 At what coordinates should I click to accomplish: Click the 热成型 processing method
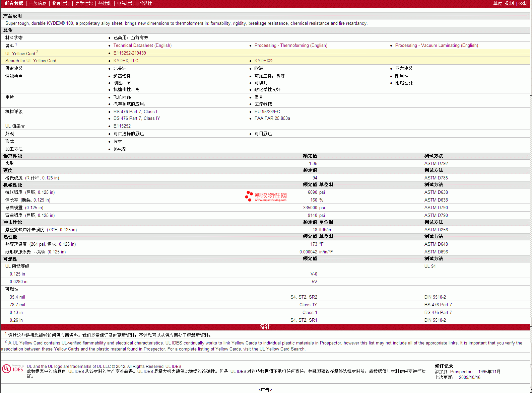tap(120, 149)
